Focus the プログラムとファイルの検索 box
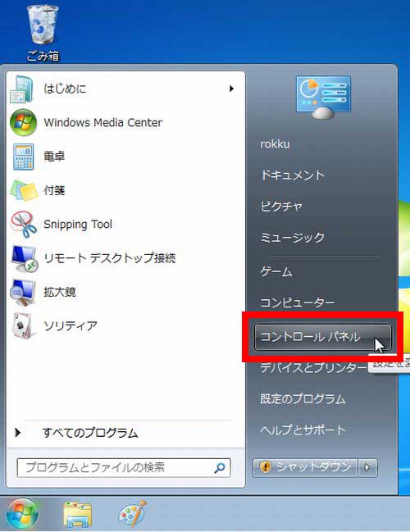The height and width of the screenshot is (532, 410). [x=124, y=468]
